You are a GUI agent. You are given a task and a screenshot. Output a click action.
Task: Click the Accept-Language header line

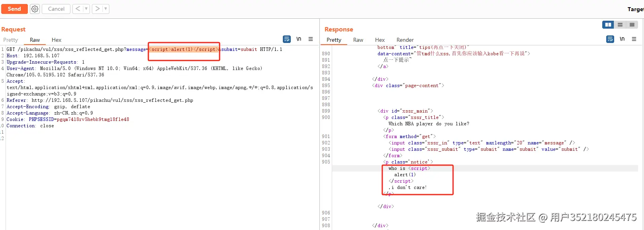pyautogui.click(x=50, y=113)
